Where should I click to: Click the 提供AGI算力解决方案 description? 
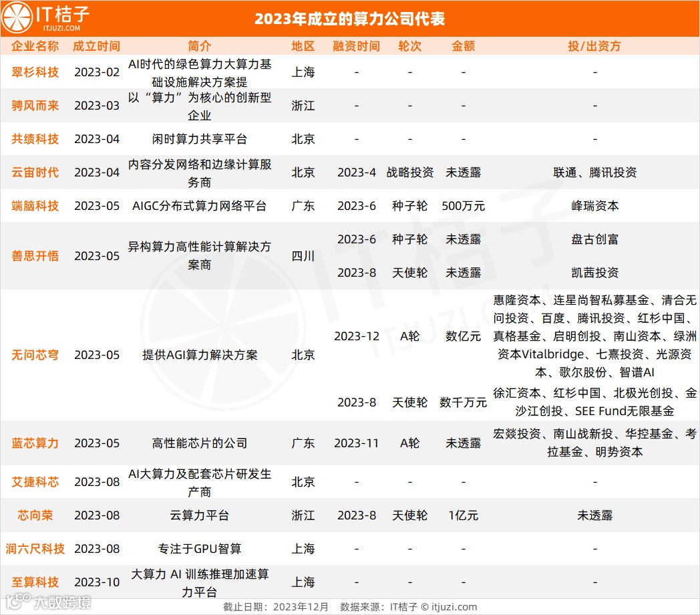(200, 355)
